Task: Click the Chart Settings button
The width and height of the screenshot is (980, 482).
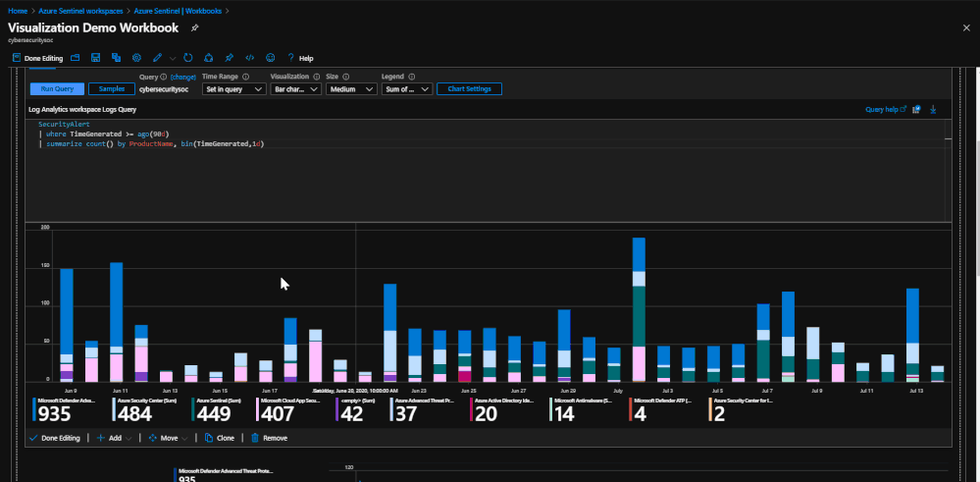Action: pyautogui.click(x=469, y=88)
